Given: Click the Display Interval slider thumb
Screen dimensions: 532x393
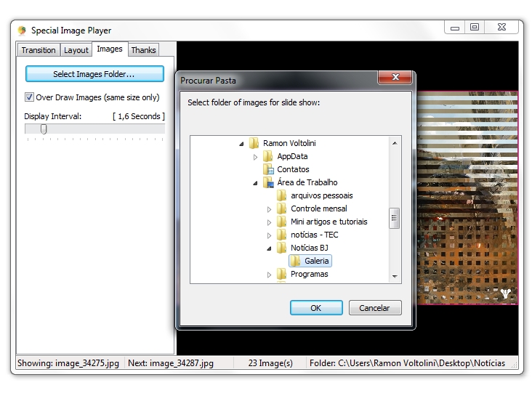Looking at the screenshot, I should 44,129.
